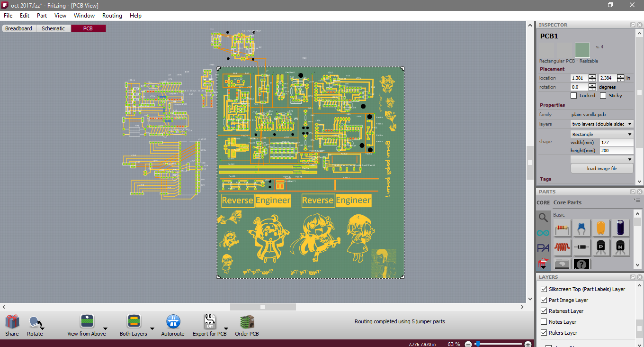Expand the Export for PCB options arrow
644x347 pixels.
coord(226,328)
